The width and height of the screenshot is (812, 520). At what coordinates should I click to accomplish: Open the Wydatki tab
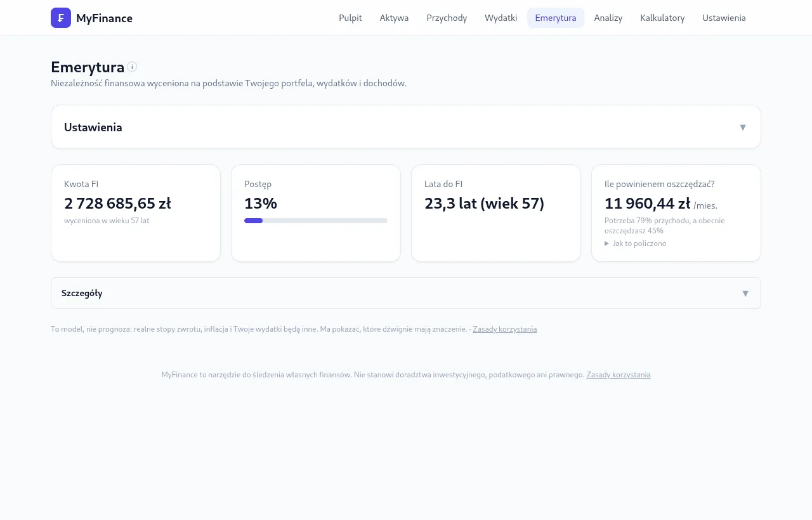point(501,18)
